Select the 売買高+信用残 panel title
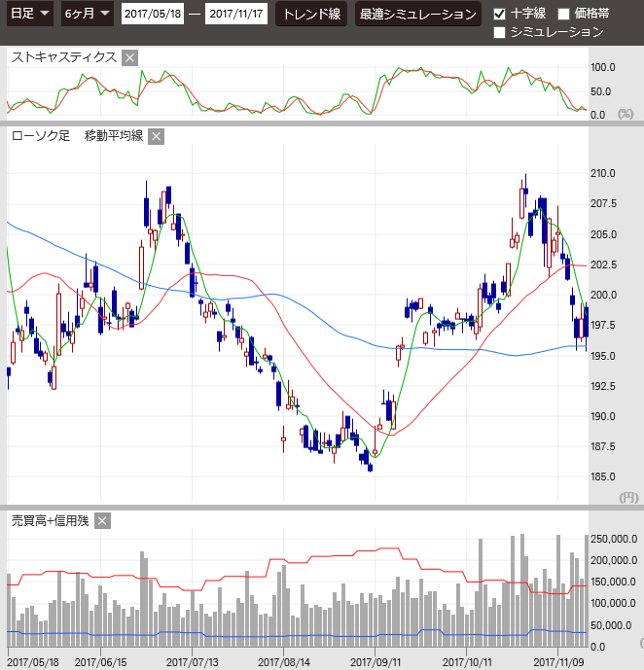This screenshot has height=670, width=644. point(50,521)
